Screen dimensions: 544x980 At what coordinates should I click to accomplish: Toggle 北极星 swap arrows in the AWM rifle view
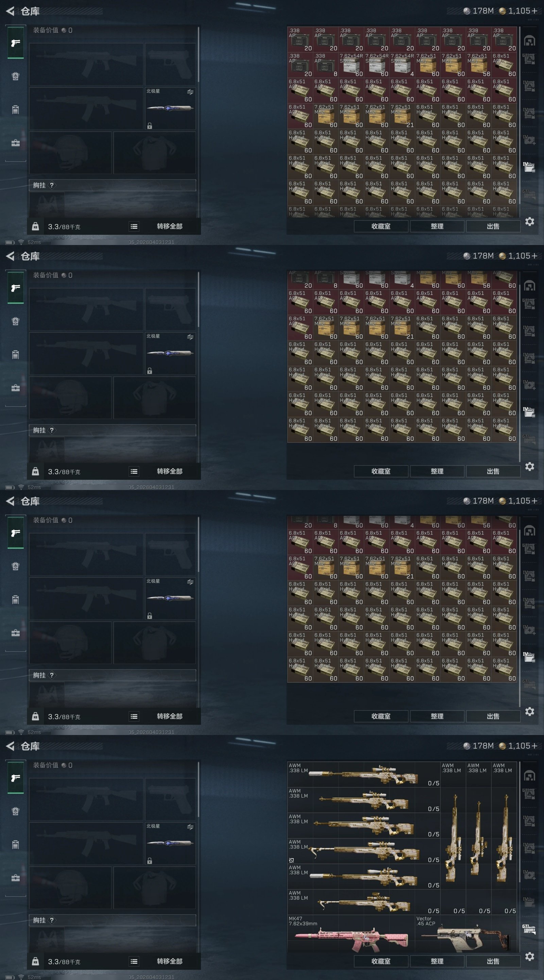[190, 827]
